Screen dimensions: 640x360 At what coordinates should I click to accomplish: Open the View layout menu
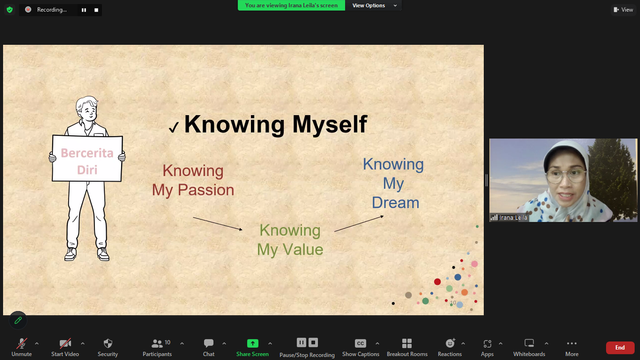623,9
